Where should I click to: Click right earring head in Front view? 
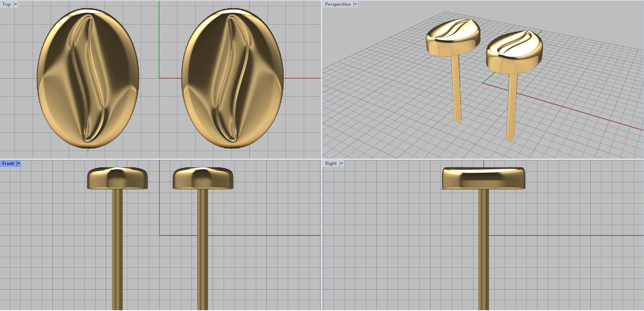pyautogui.click(x=203, y=178)
